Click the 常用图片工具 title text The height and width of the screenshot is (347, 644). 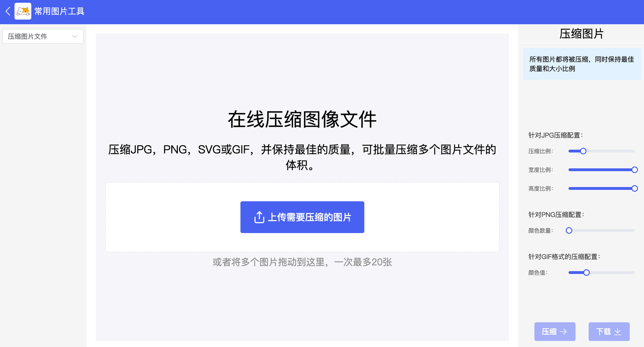click(59, 11)
